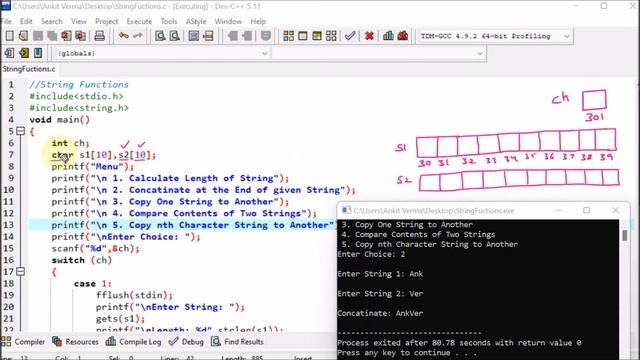Click the Replace toolbar icon

pos(175,36)
